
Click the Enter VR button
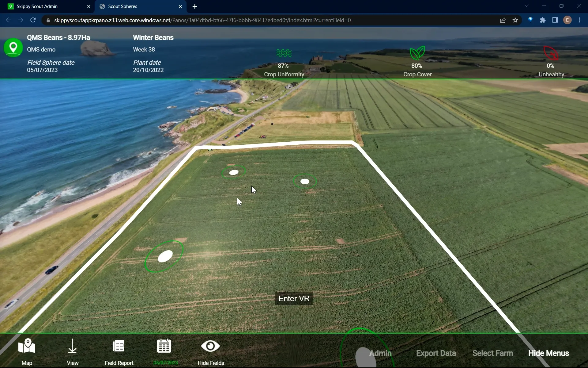tap(294, 298)
